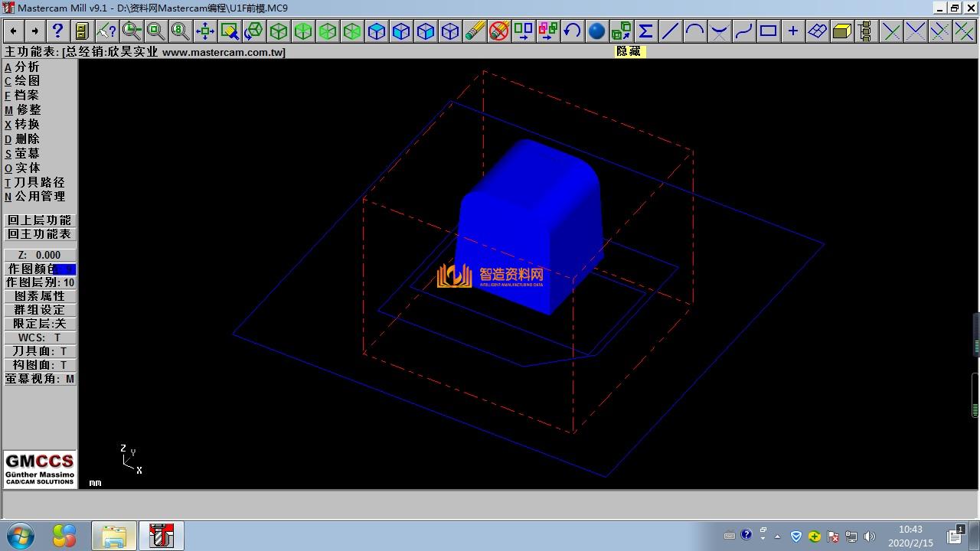Click the Help question mark icon

point(57,31)
